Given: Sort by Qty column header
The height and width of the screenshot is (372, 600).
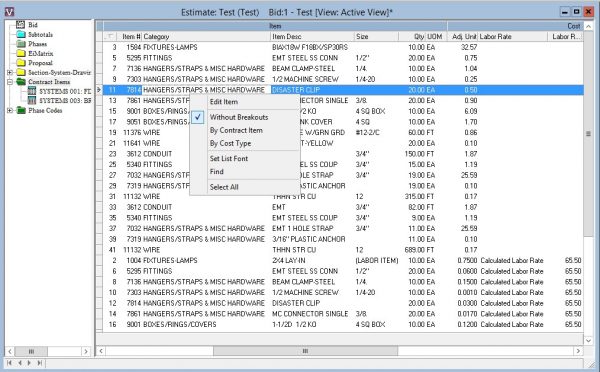Looking at the screenshot, I should point(412,36).
